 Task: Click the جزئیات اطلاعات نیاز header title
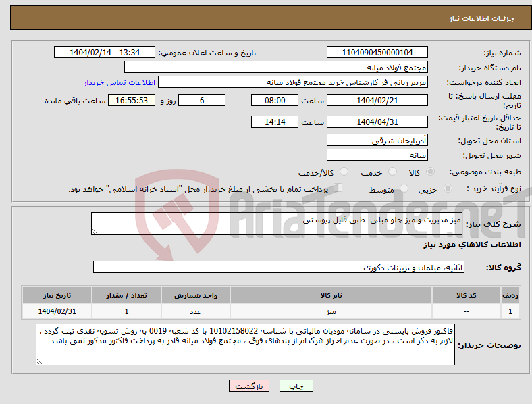pyautogui.click(x=482, y=18)
